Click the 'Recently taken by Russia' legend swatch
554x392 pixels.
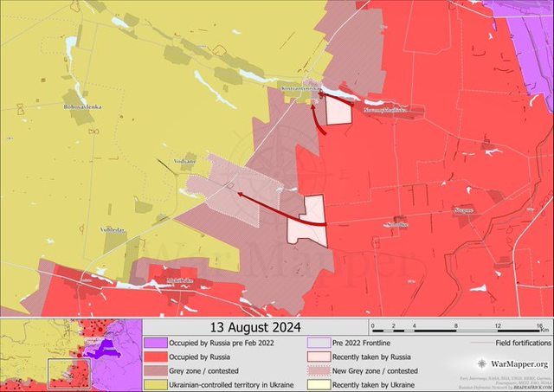pyautogui.click(x=318, y=356)
